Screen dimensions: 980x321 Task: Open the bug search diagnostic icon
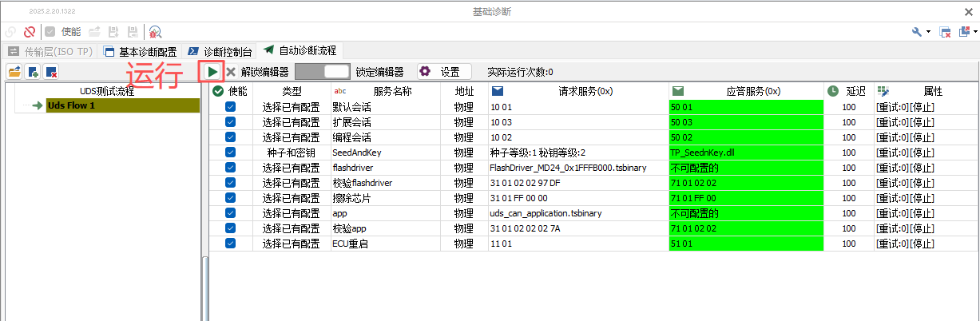point(155,32)
